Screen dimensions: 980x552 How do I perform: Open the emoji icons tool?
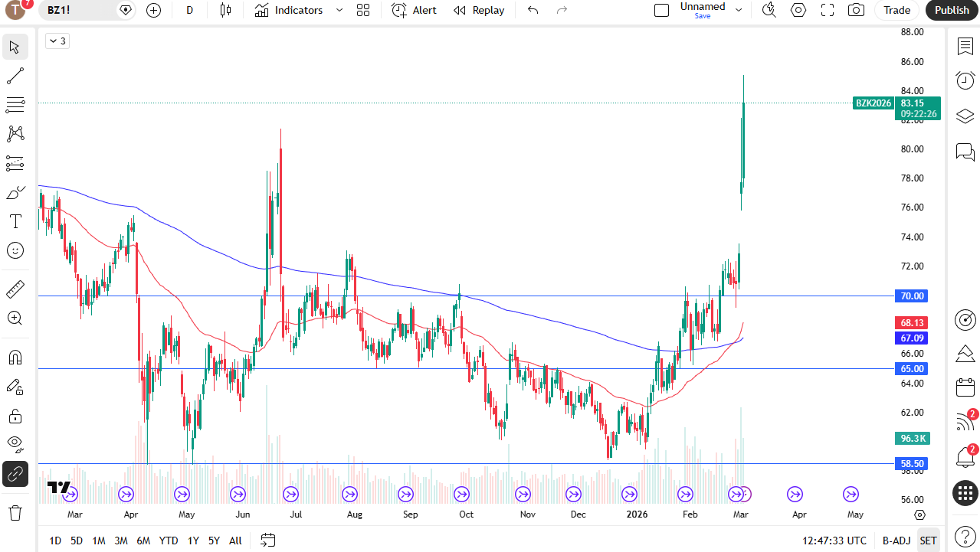[15, 250]
